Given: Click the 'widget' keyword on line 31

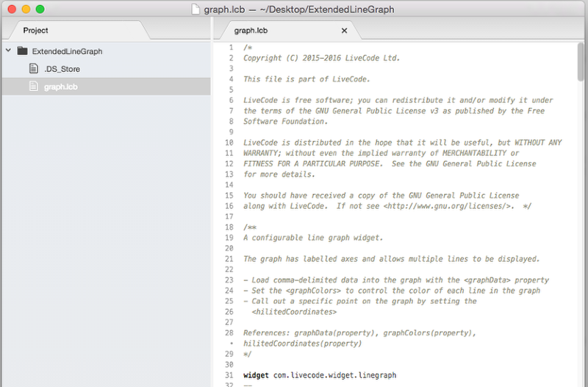Looking at the screenshot, I should [256, 375].
